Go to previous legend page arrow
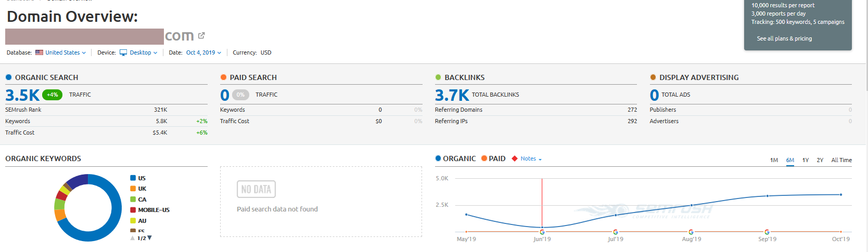This screenshot has width=868, height=252. [133, 238]
